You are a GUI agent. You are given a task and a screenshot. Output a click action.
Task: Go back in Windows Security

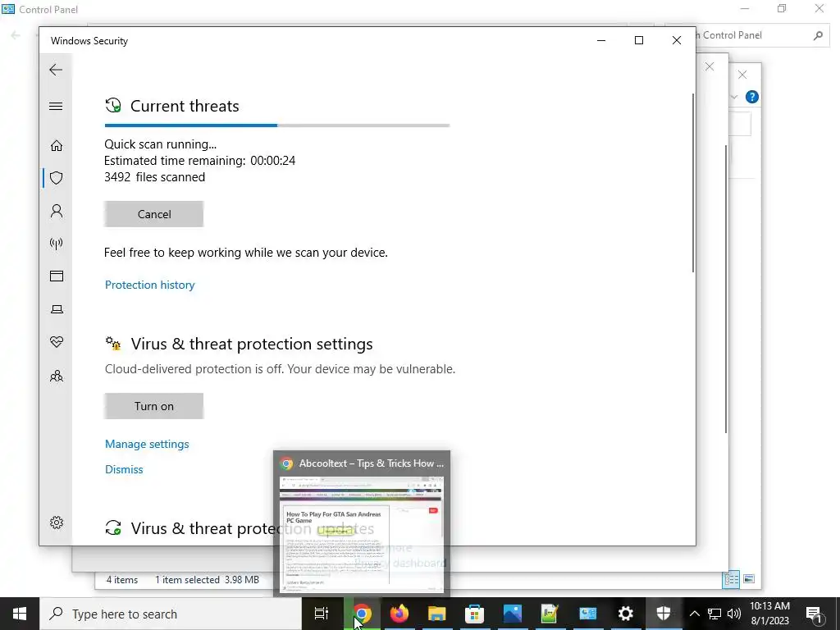56,70
